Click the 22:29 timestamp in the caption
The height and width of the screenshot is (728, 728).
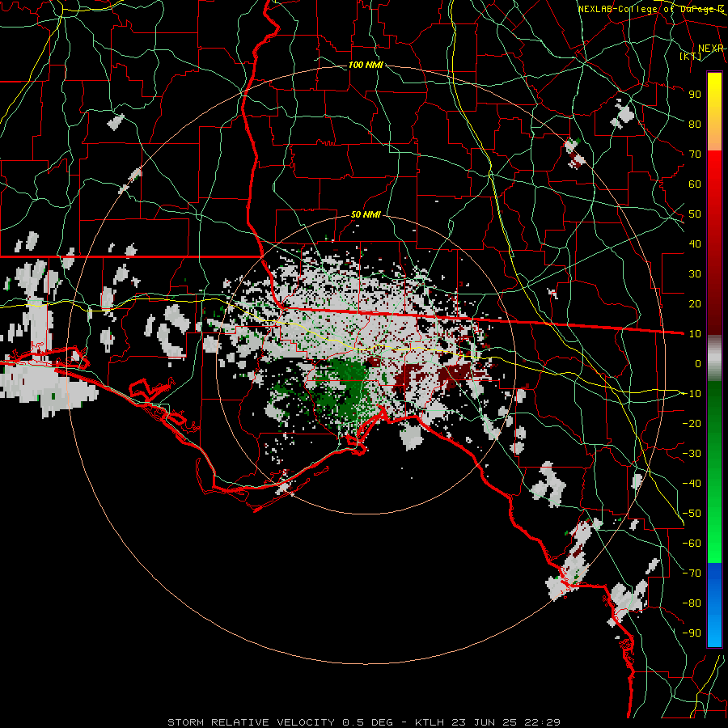click(x=542, y=722)
